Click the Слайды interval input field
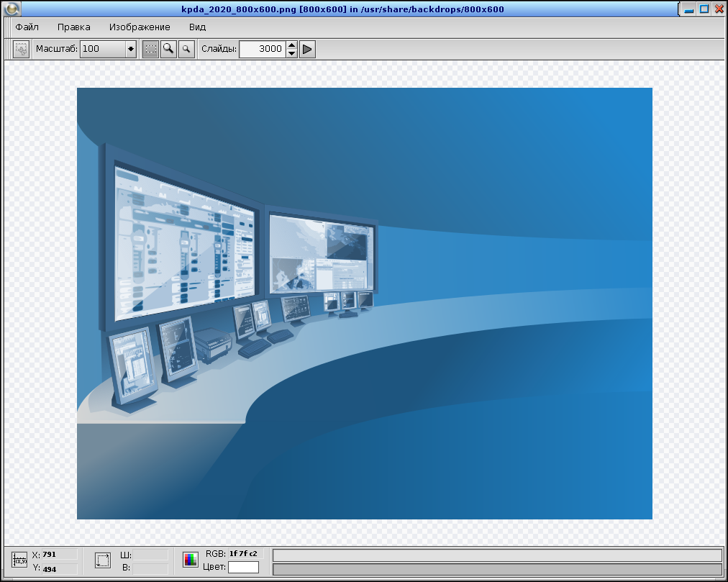728x582 pixels. 262,49
